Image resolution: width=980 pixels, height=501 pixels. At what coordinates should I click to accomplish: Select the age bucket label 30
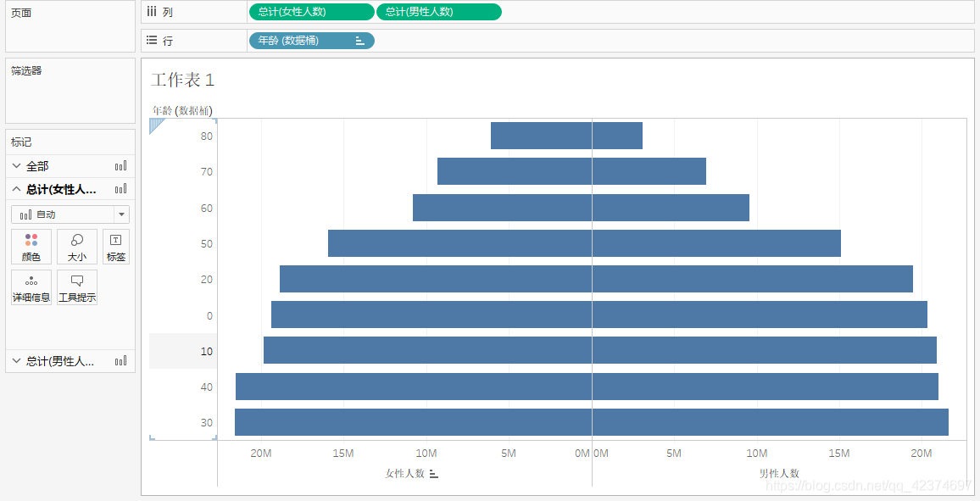pos(206,423)
